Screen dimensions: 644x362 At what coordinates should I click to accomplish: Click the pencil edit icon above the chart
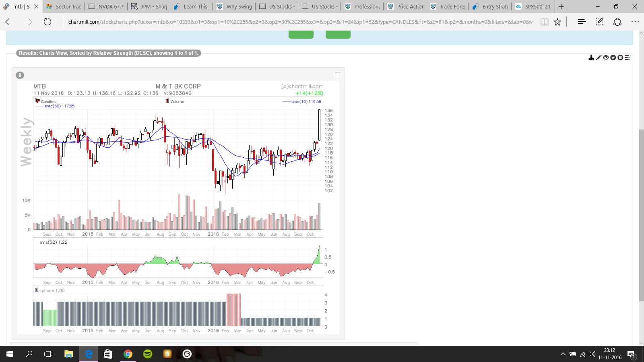(x=599, y=58)
